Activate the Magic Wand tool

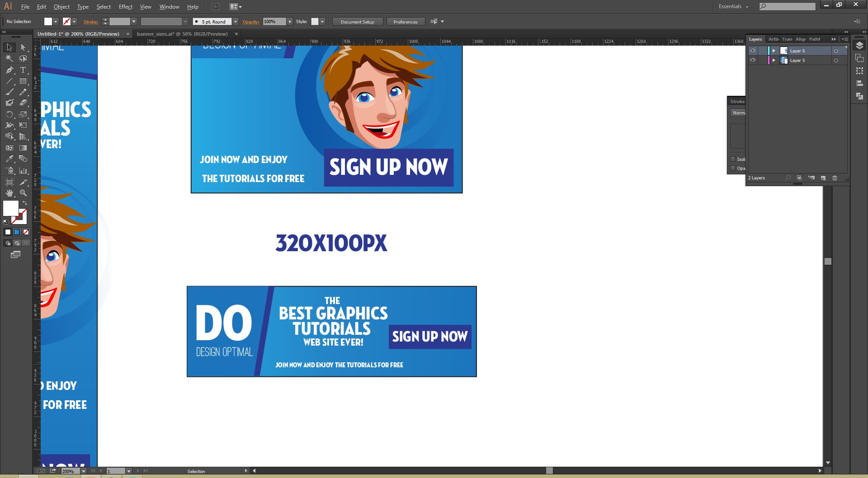coord(9,58)
